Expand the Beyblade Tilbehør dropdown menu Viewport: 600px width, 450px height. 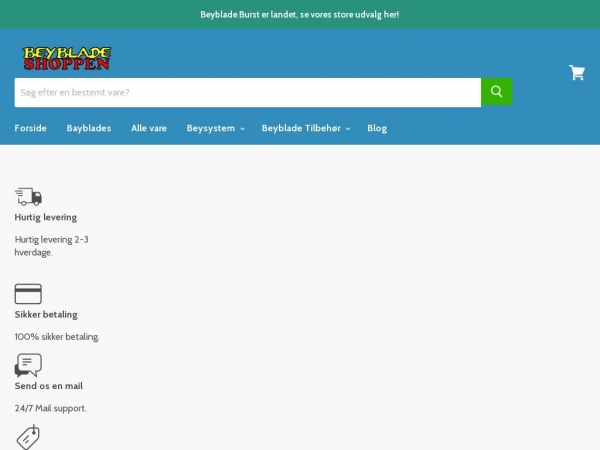306,128
